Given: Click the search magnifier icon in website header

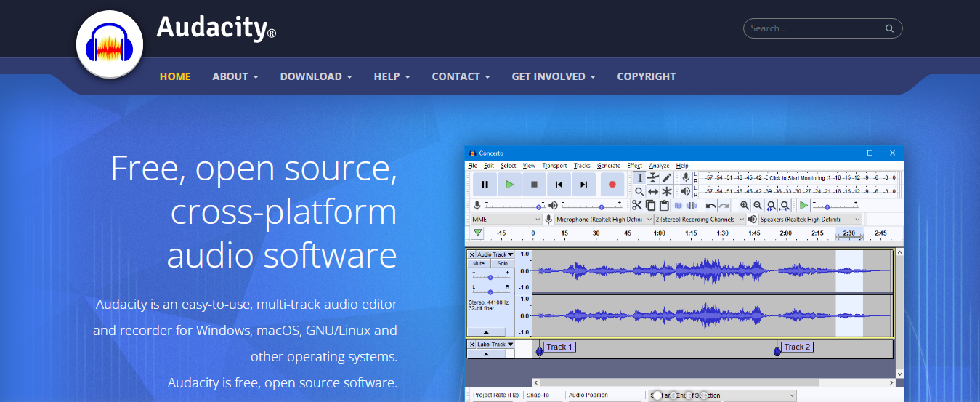Looking at the screenshot, I should click(889, 28).
